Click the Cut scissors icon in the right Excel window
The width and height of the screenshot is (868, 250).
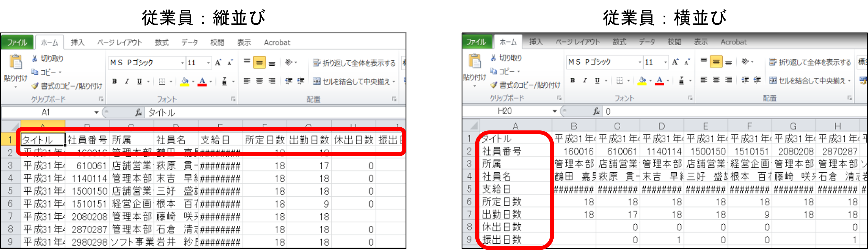[493, 58]
